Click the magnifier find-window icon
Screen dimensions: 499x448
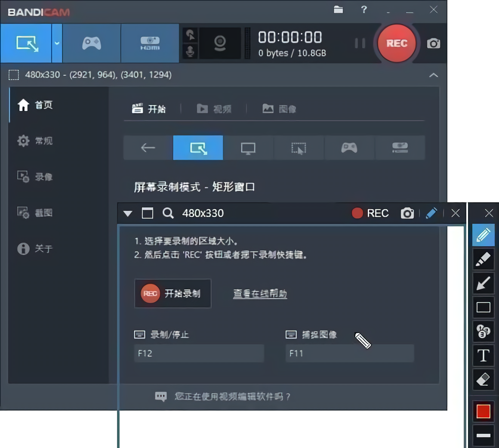pyautogui.click(x=168, y=213)
